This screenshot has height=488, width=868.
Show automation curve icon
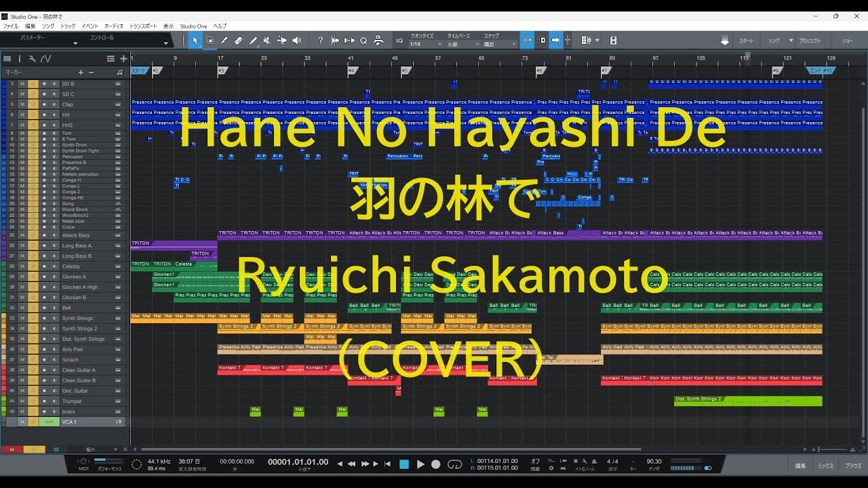(45, 59)
